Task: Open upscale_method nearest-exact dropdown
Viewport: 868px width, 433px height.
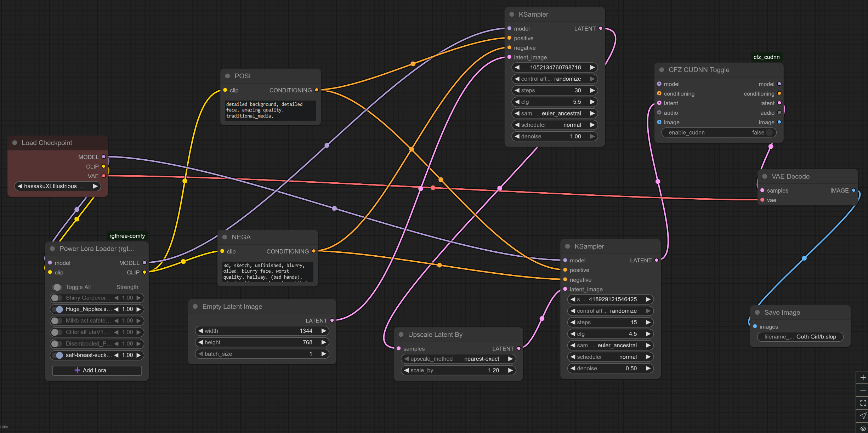Action: pos(458,359)
